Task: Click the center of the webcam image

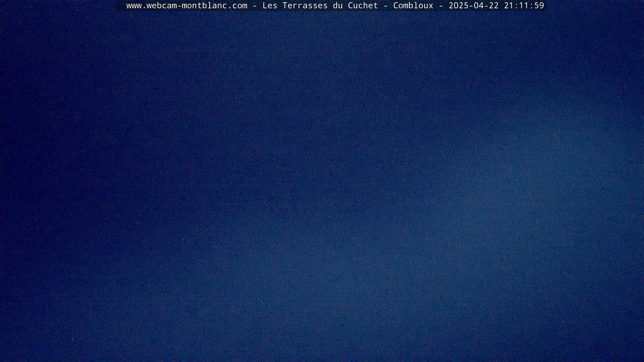Action: click(x=322, y=181)
